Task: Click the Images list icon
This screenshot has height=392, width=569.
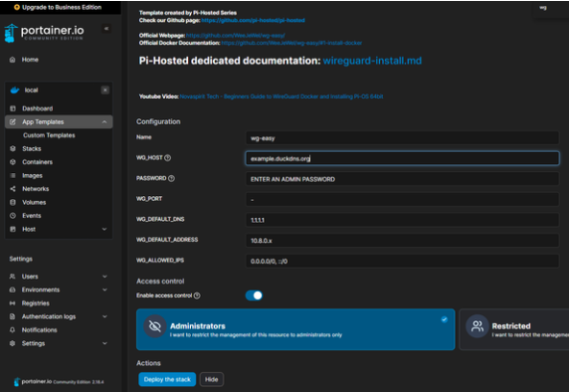Action: tap(13, 176)
